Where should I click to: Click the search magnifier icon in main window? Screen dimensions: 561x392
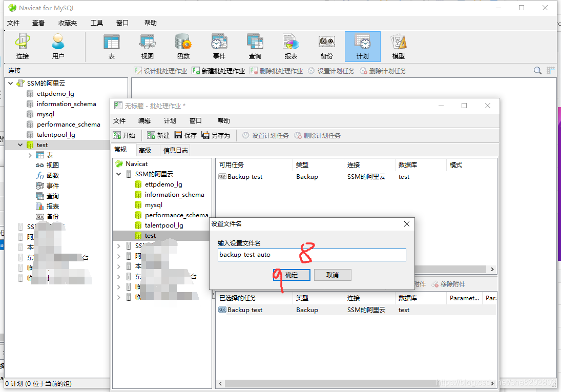pos(537,71)
